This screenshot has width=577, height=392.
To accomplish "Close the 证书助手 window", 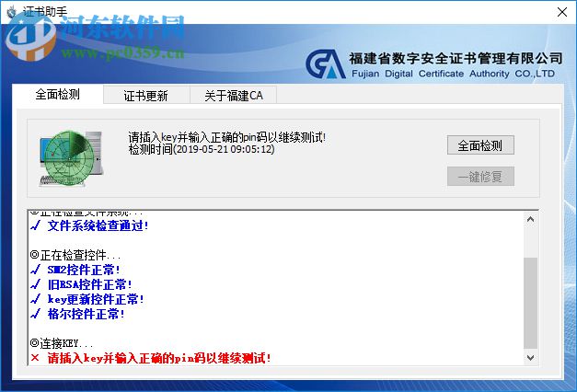I will click(562, 12).
